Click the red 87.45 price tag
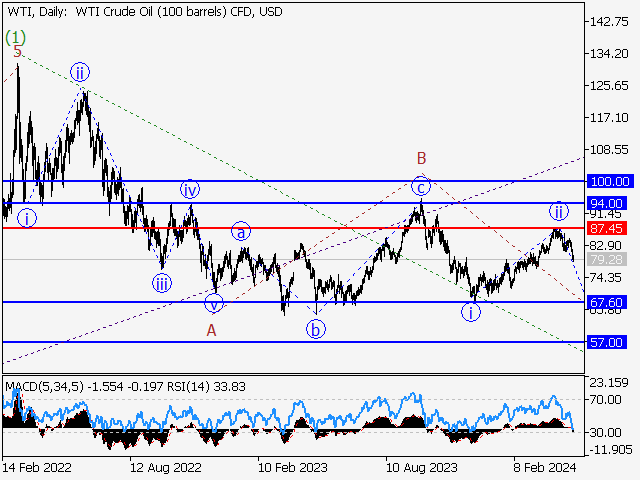This screenshot has width=640, height=480. [x=607, y=228]
